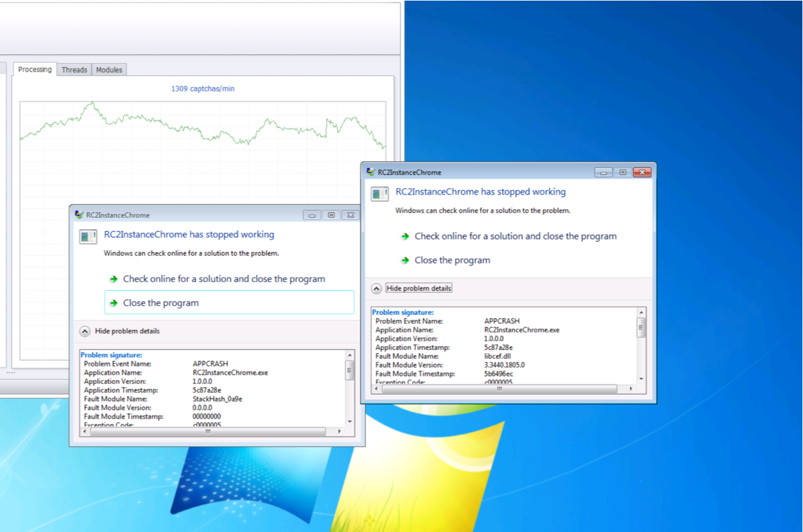Select 'APPCRASH' value in right dialog
Screen dimensions: 803x532
pos(502,321)
